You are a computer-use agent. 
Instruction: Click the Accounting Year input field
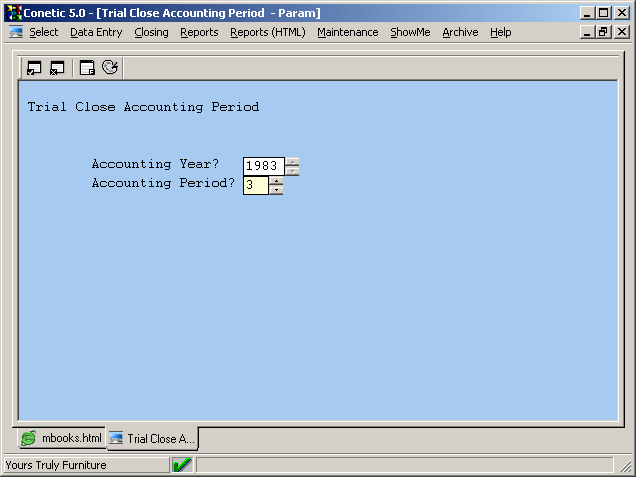(x=263, y=166)
